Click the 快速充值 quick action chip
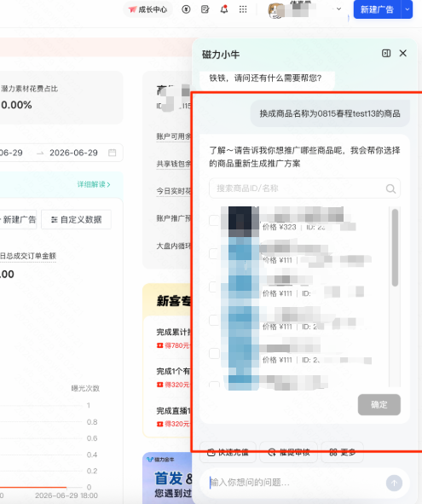This screenshot has height=504, width=422. click(228, 452)
